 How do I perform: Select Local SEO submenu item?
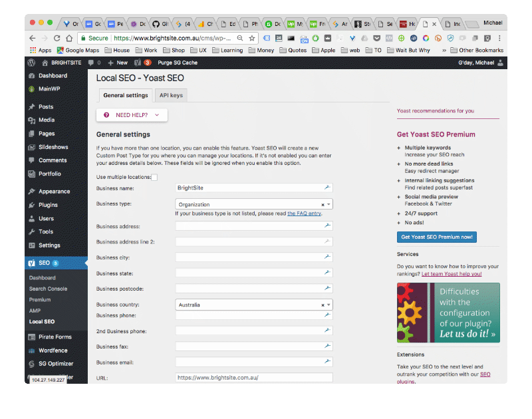tap(42, 322)
